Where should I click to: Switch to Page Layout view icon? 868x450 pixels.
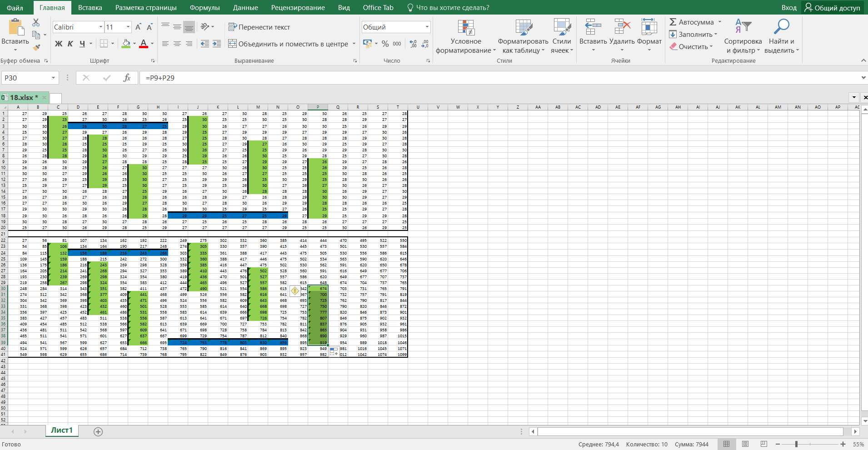coord(745,444)
